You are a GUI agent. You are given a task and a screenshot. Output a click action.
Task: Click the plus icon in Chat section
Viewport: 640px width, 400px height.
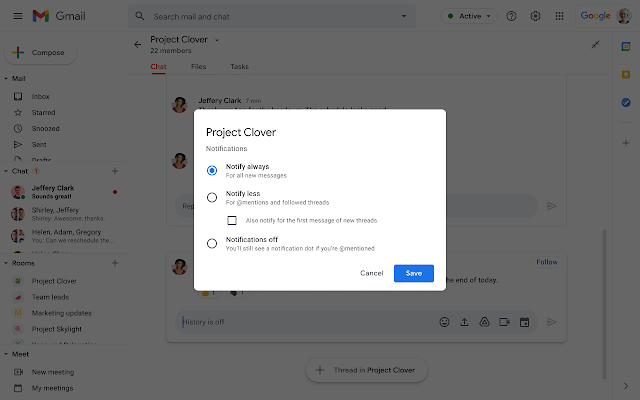pos(115,172)
